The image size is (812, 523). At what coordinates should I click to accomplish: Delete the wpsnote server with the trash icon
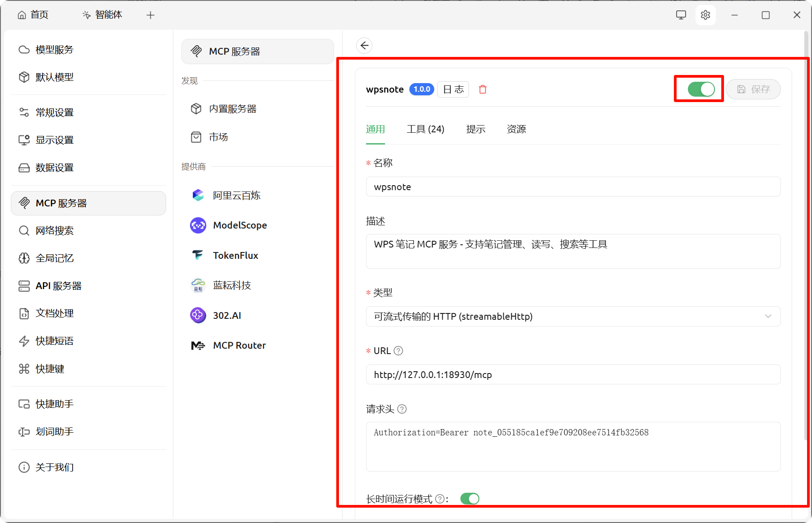[x=483, y=89]
